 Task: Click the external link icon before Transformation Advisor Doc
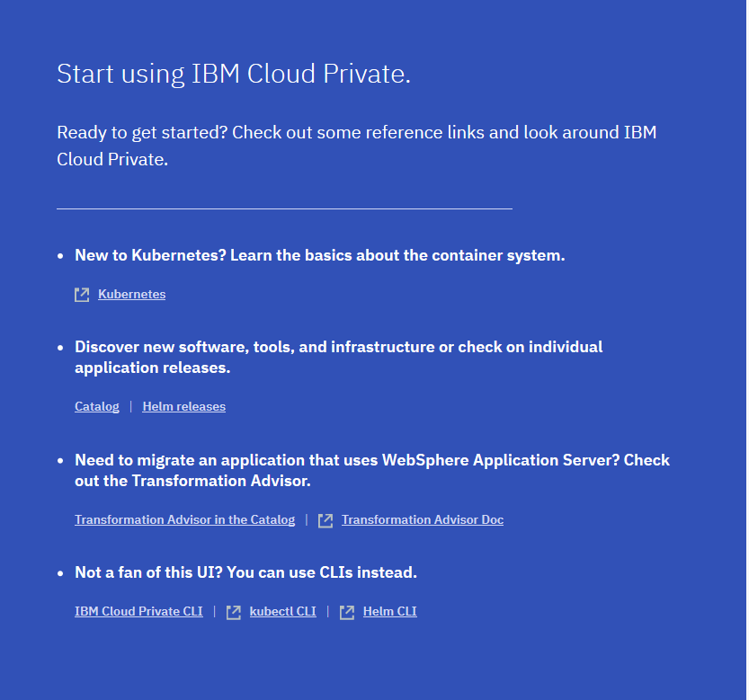(x=325, y=520)
